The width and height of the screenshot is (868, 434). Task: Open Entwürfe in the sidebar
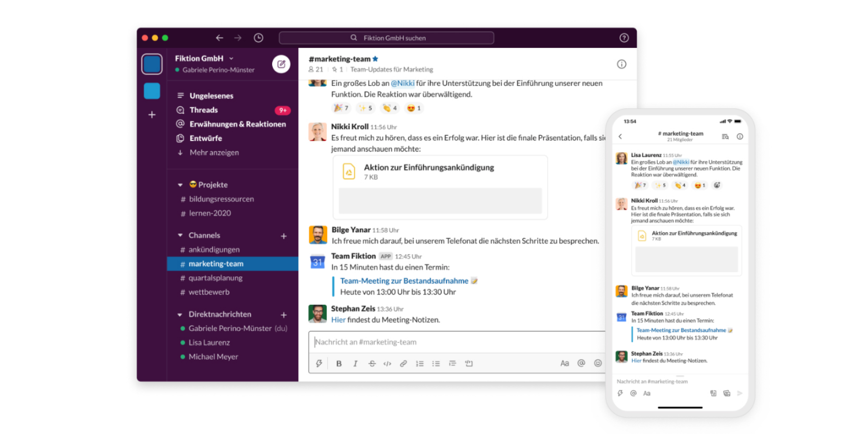(206, 138)
